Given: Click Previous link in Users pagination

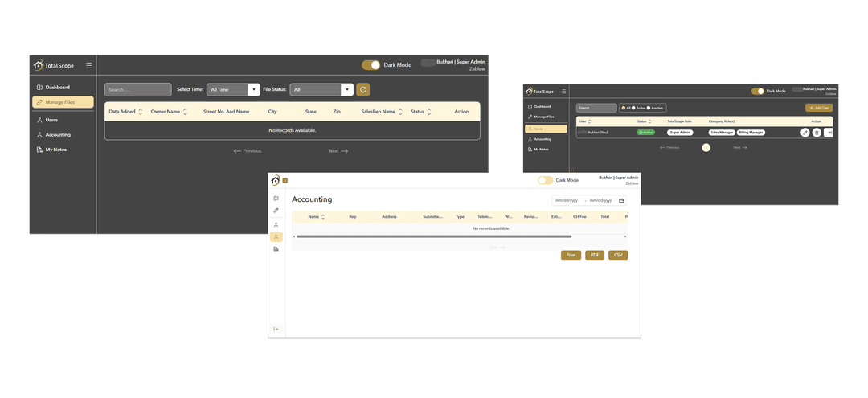Looking at the screenshot, I should coord(669,148).
